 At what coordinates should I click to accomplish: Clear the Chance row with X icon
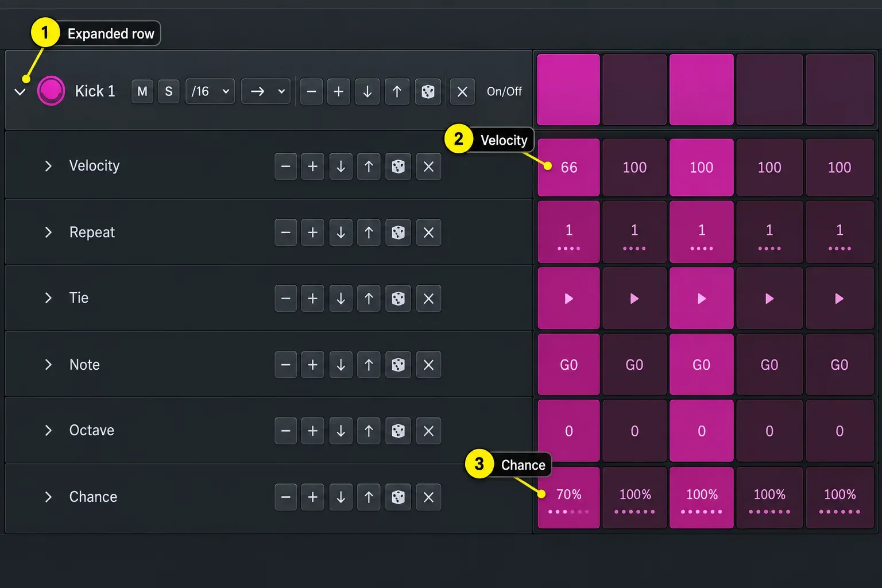click(428, 497)
